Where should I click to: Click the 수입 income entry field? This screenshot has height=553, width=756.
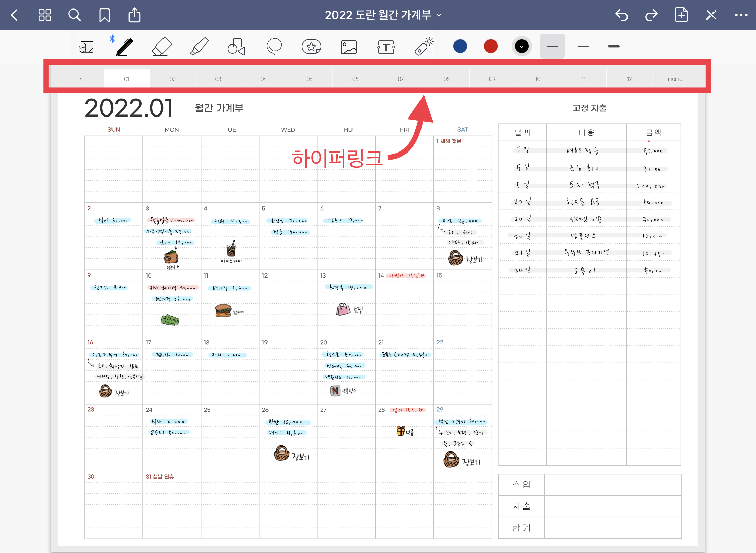[x=612, y=485]
